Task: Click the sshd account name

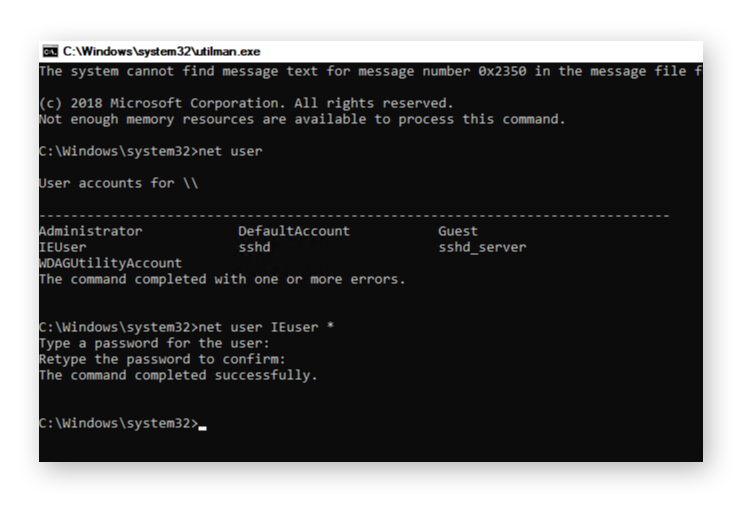Action: pos(254,247)
